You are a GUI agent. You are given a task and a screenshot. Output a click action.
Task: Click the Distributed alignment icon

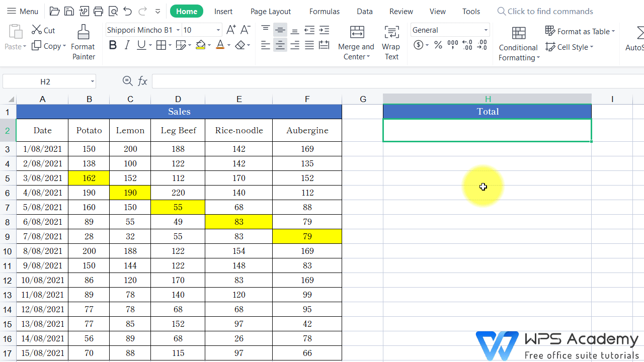[324, 46]
